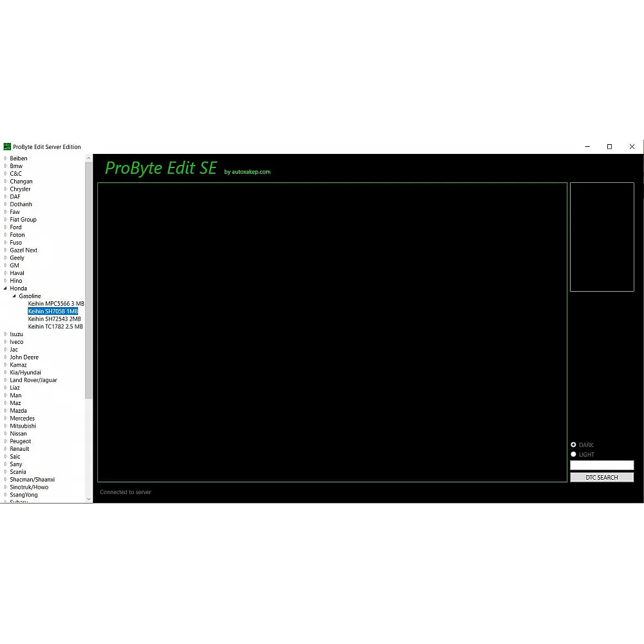Choose Keihin TC1782 2.5 MB entry

pos(55,327)
